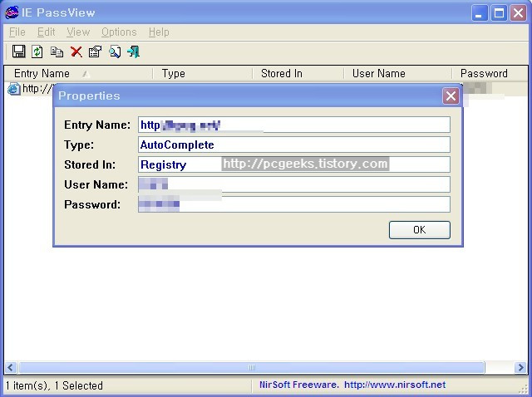The height and width of the screenshot is (397, 532).
Task: Click the NirSoft Freeware status bar link
Action: click(352, 385)
